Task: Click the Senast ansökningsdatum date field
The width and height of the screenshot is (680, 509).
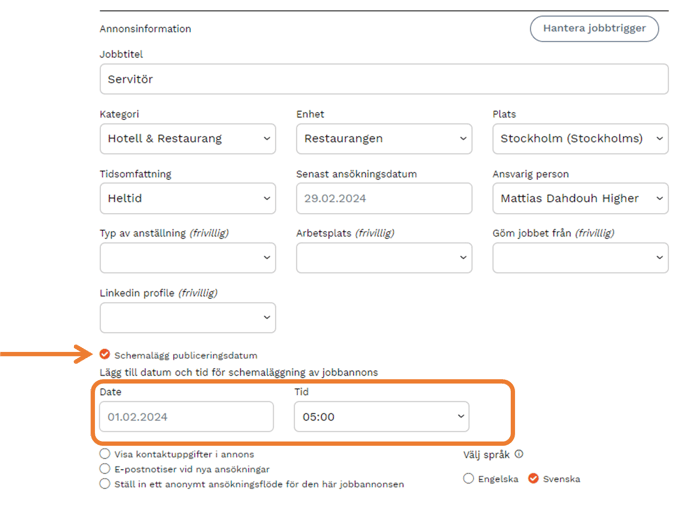Action: [x=384, y=198]
